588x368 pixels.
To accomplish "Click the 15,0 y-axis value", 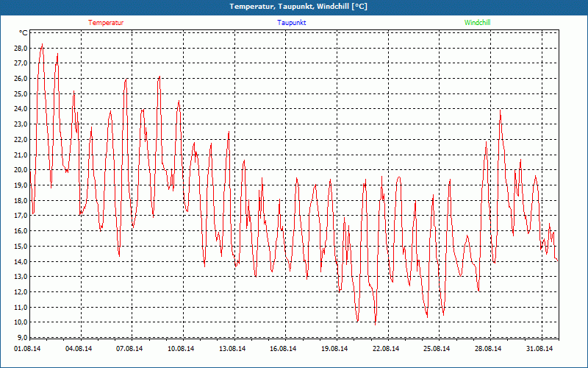I will click(x=21, y=246).
